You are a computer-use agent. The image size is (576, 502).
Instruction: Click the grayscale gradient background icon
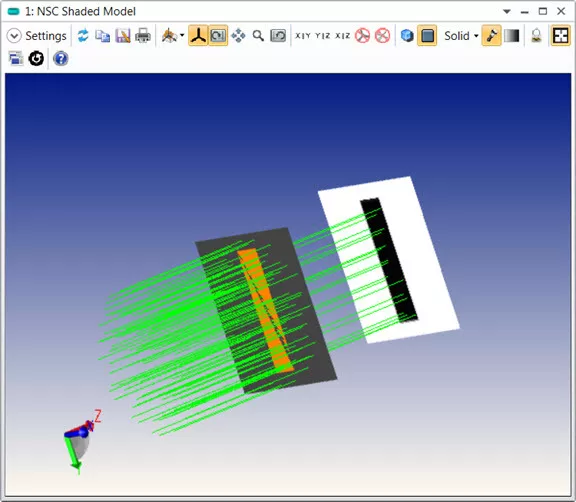[511, 36]
